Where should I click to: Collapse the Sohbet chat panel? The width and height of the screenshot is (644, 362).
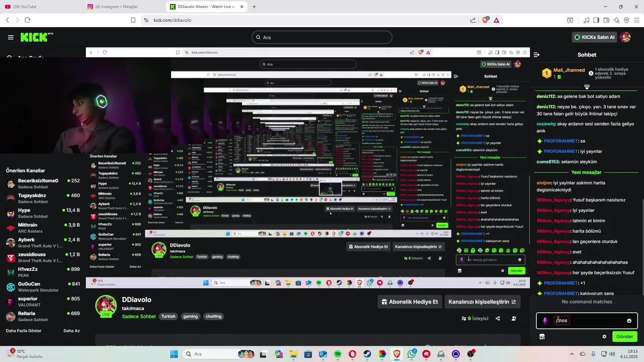[536, 55]
